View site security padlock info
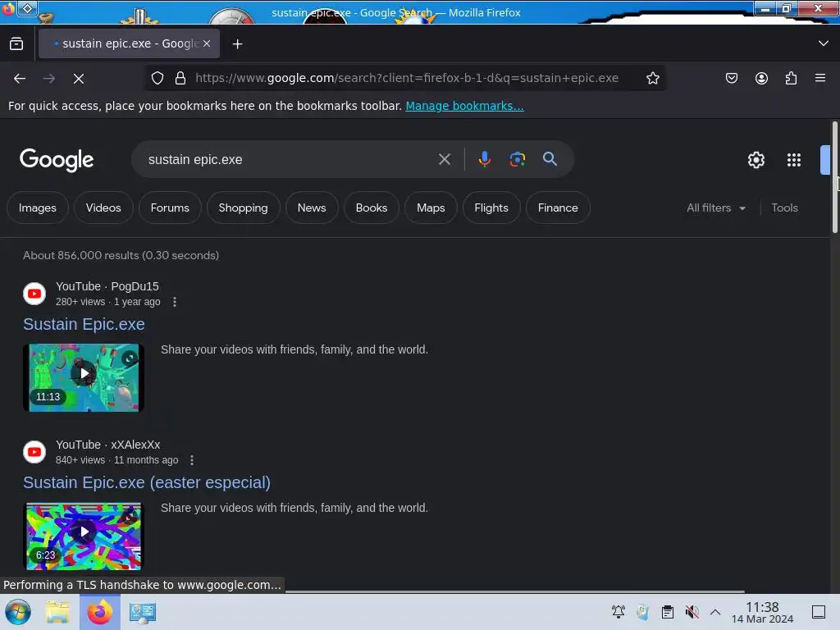This screenshot has width=840, height=630. point(180,78)
